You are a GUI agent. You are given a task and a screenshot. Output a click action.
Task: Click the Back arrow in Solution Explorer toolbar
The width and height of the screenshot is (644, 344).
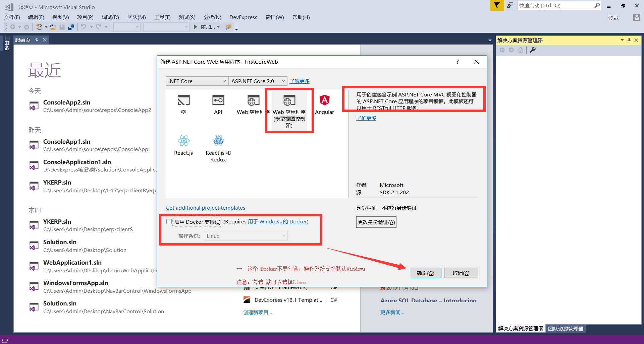coord(502,50)
